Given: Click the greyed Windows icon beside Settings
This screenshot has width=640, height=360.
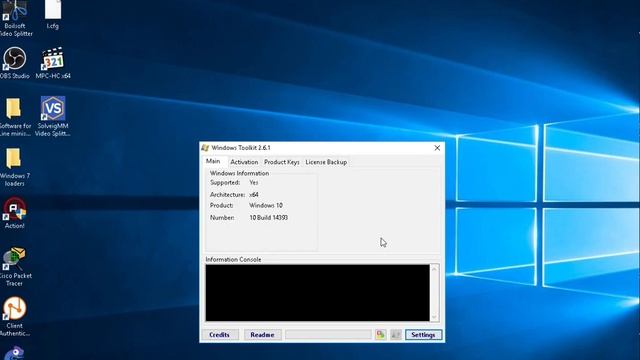Looking at the screenshot, I should 396,335.
